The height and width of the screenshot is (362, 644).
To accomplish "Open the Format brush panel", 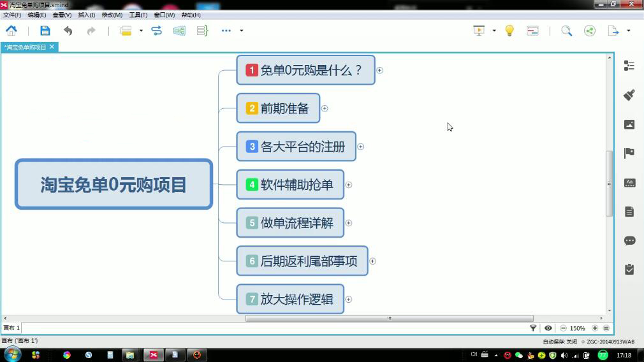I will click(629, 95).
